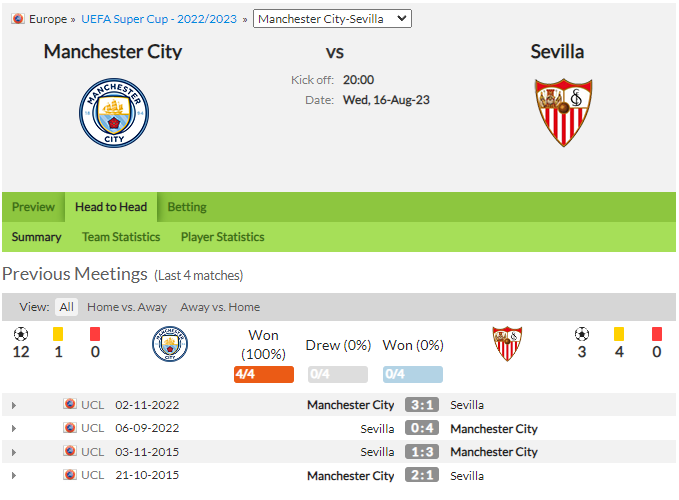Switch to the Betting tab
679x500 pixels.
pos(187,207)
